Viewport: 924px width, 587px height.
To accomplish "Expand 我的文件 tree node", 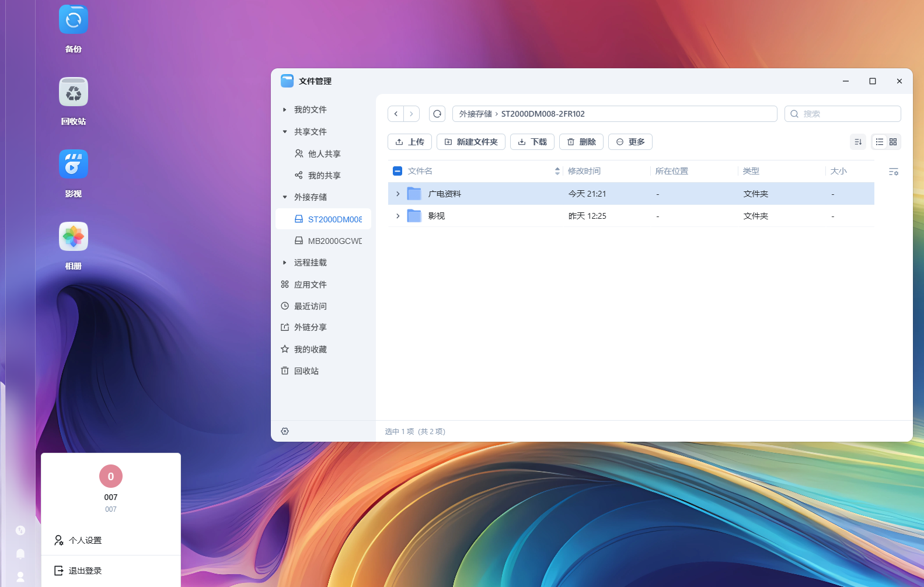I will tap(285, 110).
